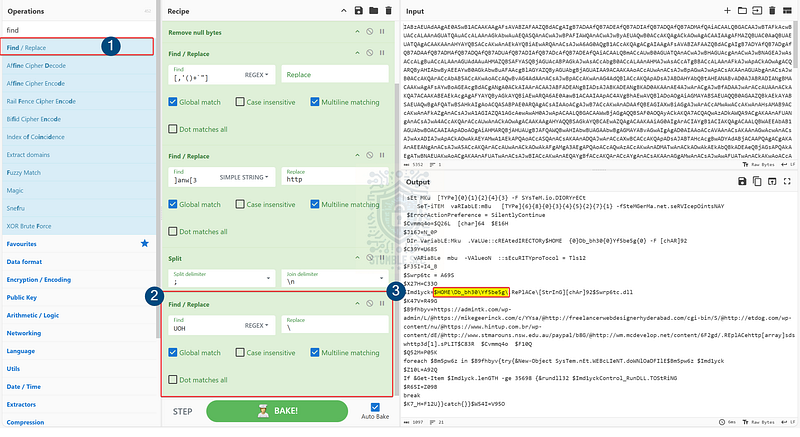This screenshot has height=437, width=800.
Task: Click Replace field in first Find / Replace
Action: [x=335, y=74]
